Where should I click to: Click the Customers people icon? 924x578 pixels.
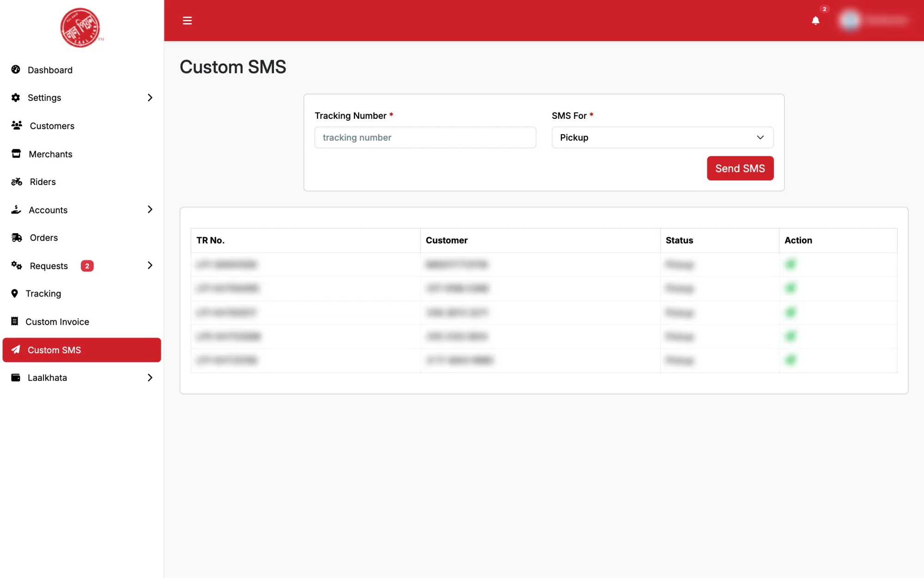17,125
